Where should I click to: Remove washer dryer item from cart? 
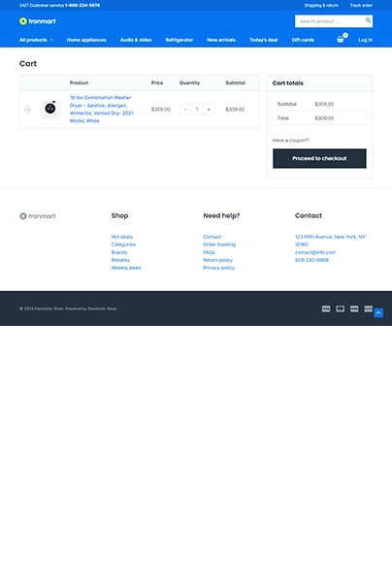[27, 109]
